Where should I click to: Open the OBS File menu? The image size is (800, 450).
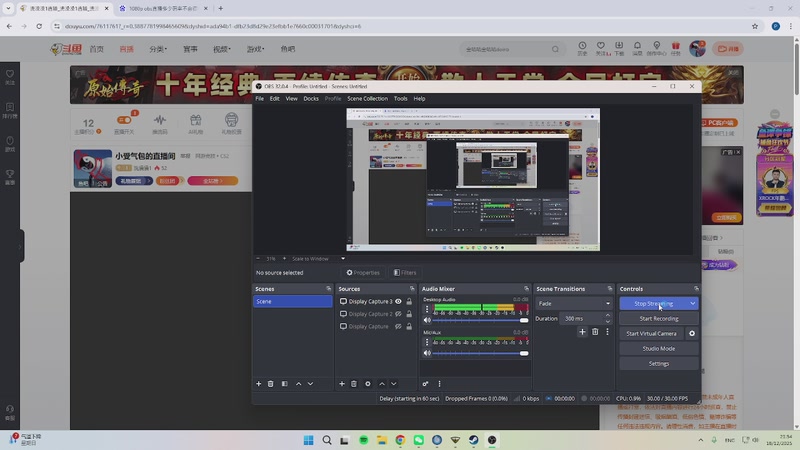click(260, 98)
